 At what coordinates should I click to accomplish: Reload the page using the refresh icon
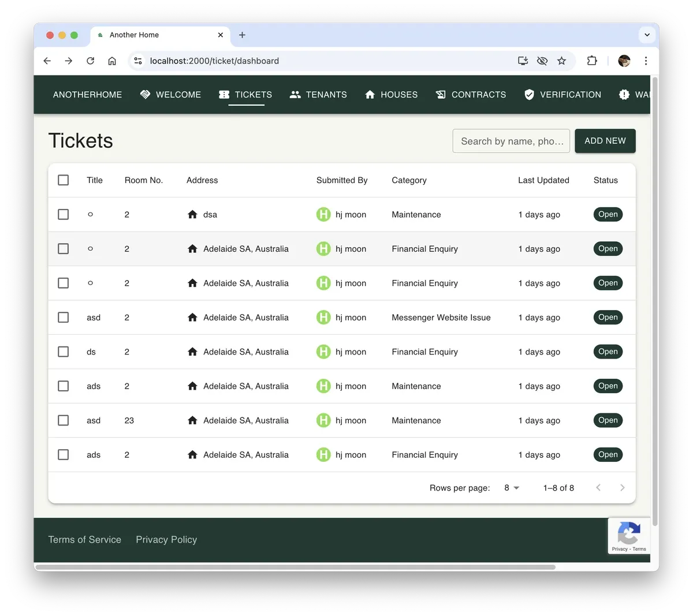tap(90, 61)
